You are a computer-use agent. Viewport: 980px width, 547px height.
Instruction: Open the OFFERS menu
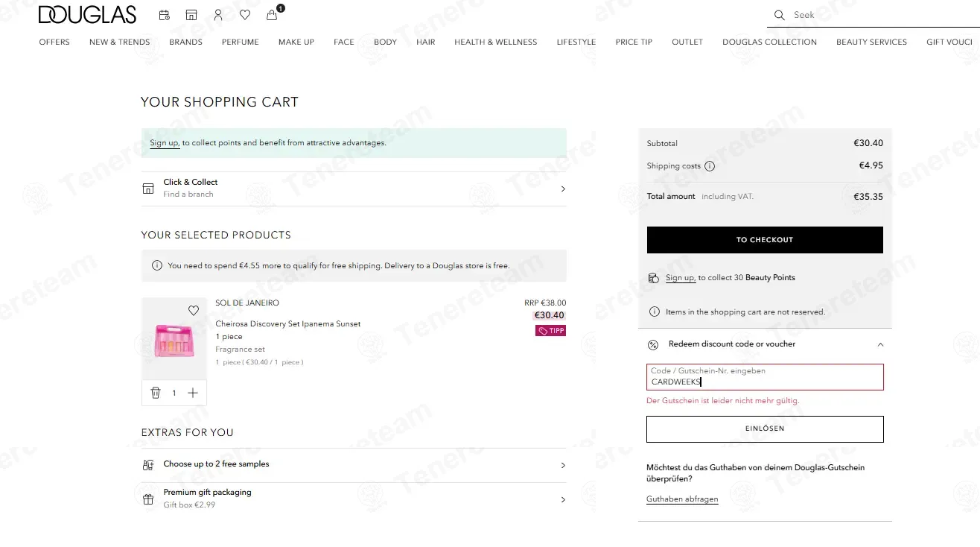pyautogui.click(x=54, y=42)
